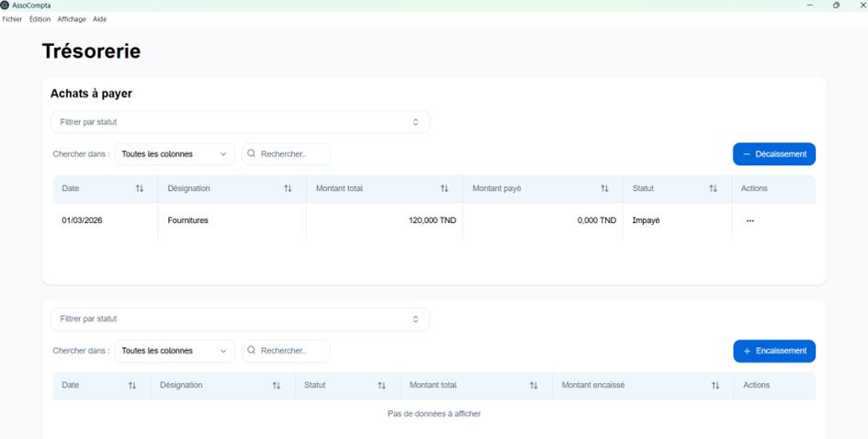Expand the lower Filtrer par statut dropdown
The width and height of the screenshot is (868, 439).
click(x=240, y=320)
